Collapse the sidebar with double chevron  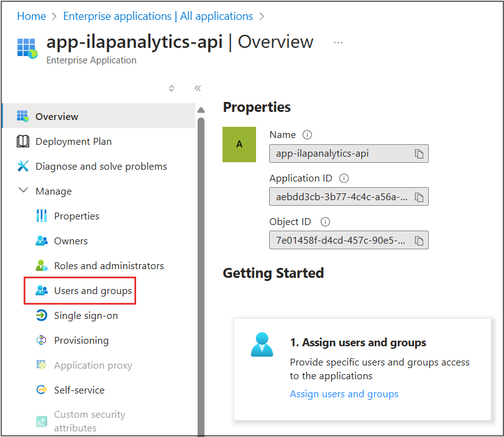click(198, 88)
